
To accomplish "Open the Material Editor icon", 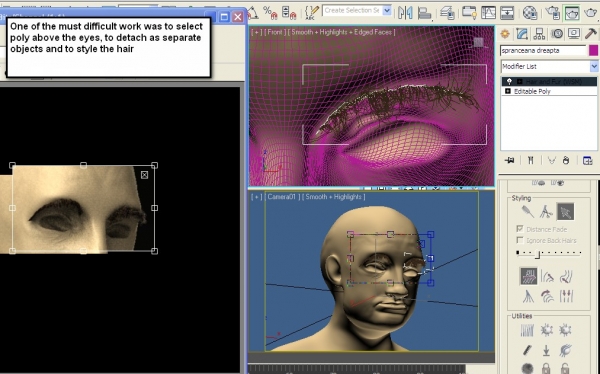I will click(x=530, y=12).
